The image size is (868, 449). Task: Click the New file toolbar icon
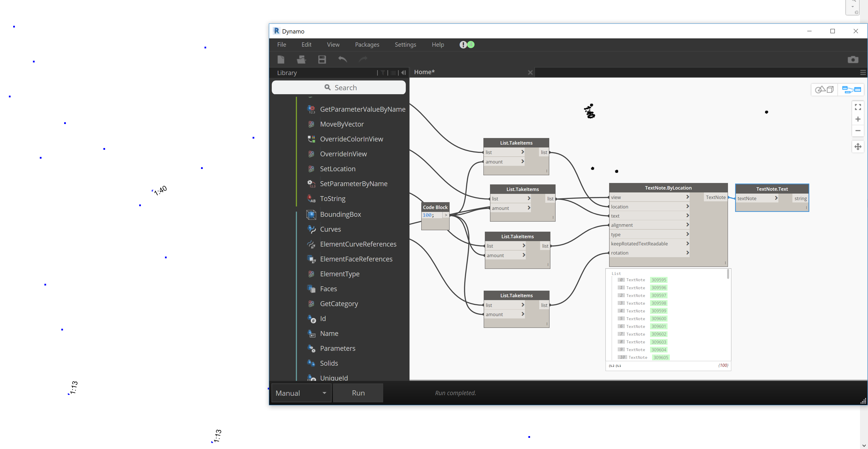pos(281,60)
